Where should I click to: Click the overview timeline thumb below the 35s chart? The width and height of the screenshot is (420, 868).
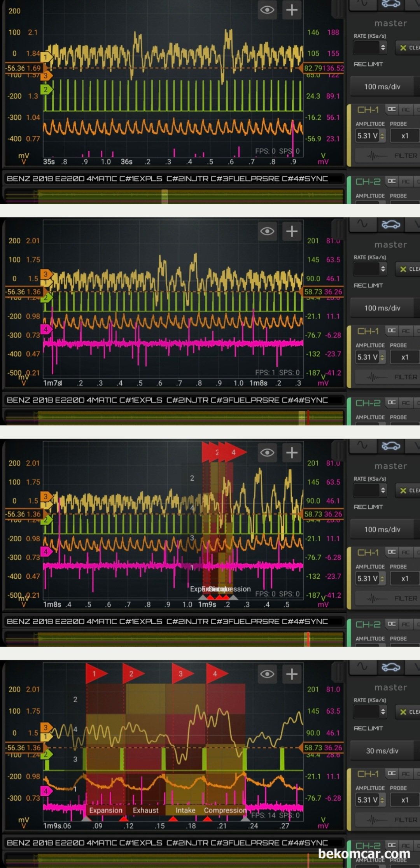coord(164,196)
